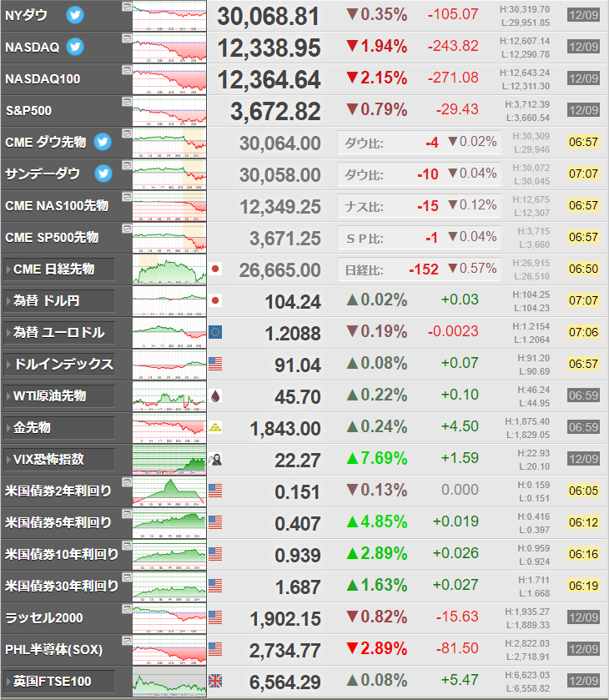Click the UK flag in 英国FTSE100 row
This screenshot has height=700, width=609.
point(215,681)
